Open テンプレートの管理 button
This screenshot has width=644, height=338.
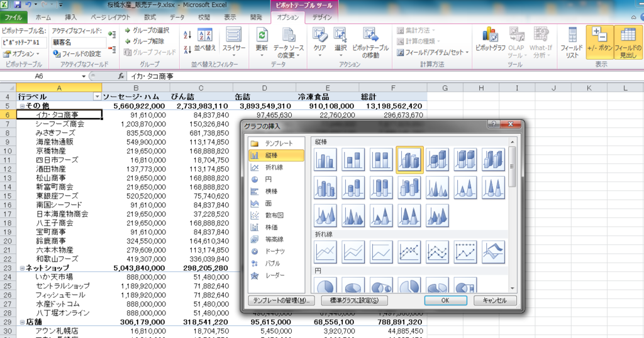point(281,300)
